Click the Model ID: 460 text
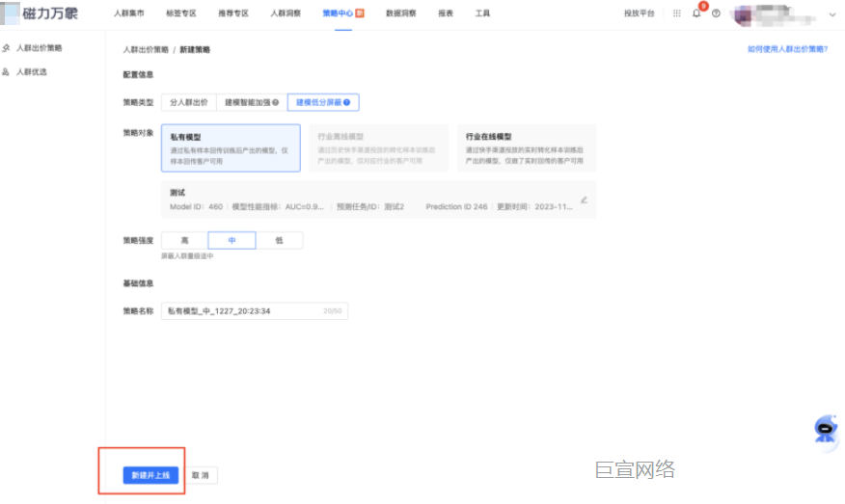The width and height of the screenshot is (845, 504). pos(196,207)
